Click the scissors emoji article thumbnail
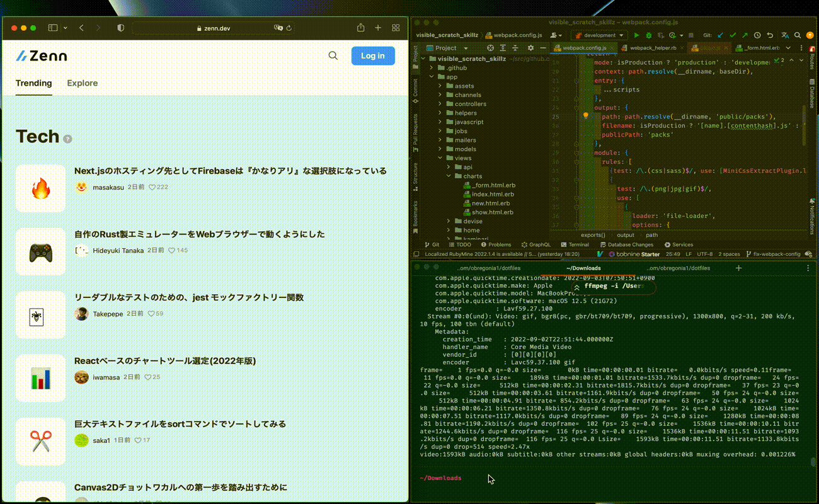819x504 pixels. 40,442
